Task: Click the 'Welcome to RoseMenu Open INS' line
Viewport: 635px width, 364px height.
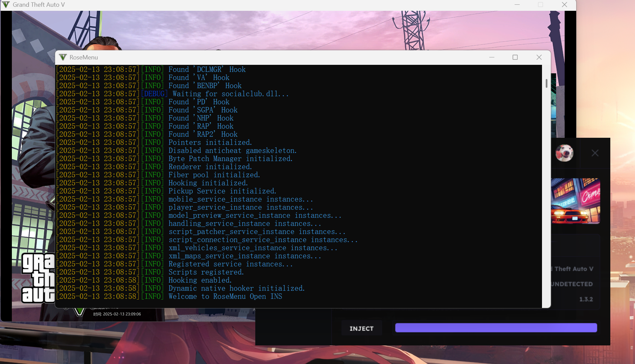Action: [x=225, y=296]
